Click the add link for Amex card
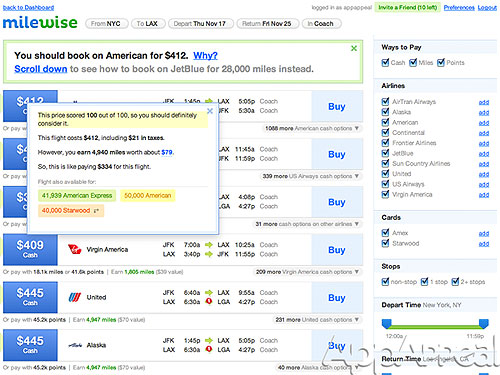 pyautogui.click(x=484, y=233)
